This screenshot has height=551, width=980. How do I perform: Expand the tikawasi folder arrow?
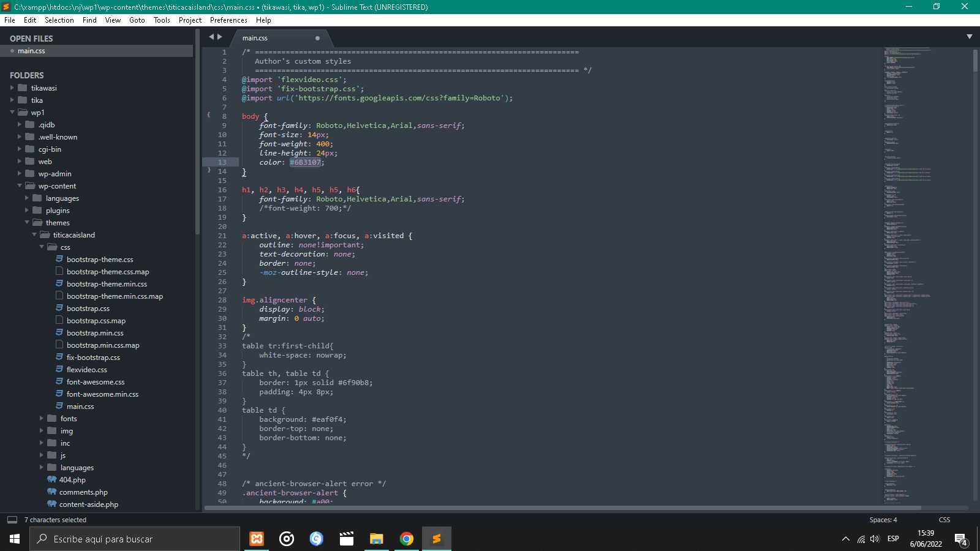pos(12,88)
